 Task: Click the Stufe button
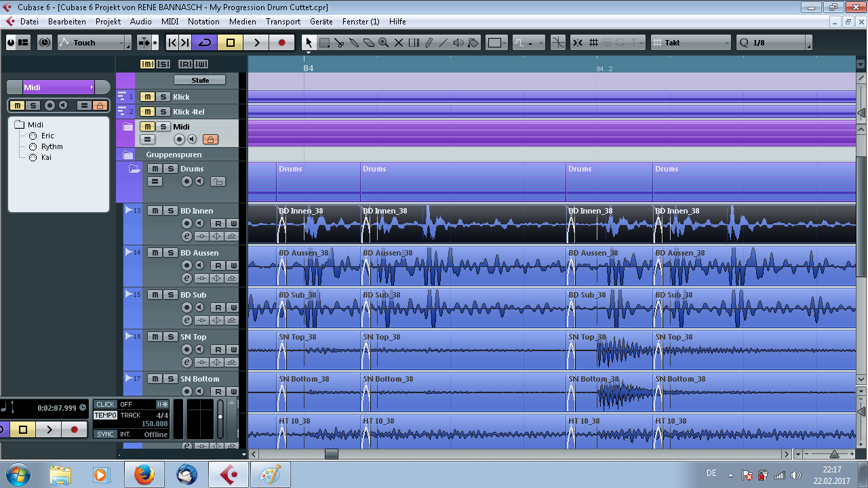click(200, 80)
